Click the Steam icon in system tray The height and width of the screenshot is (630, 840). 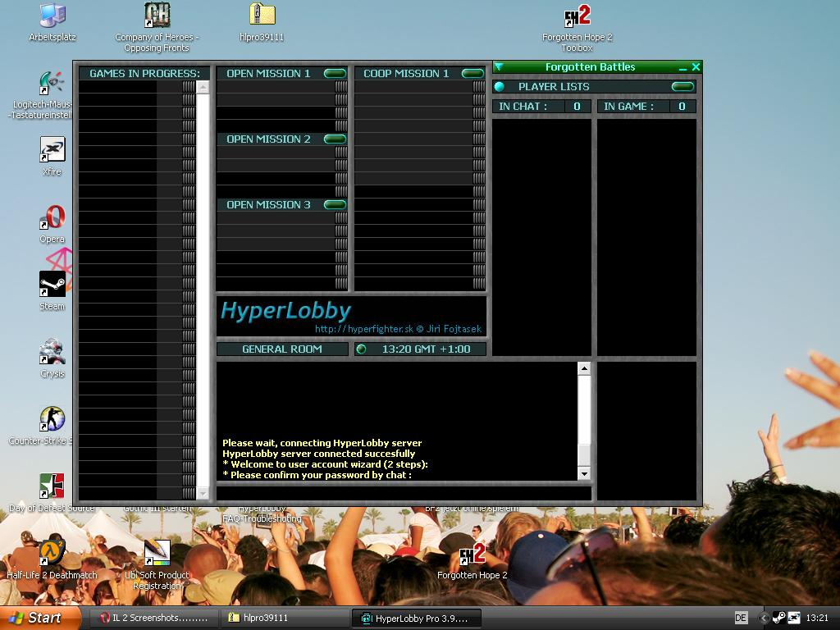point(779,618)
